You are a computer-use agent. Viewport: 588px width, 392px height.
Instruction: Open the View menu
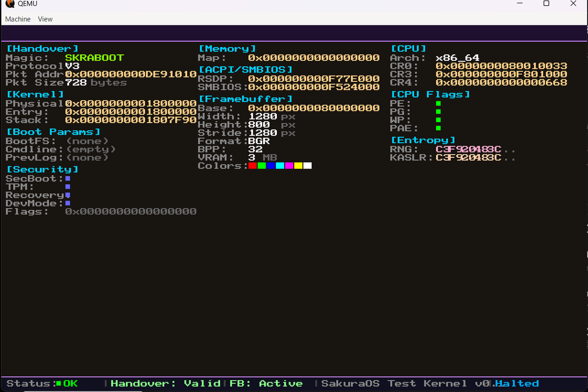coord(45,19)
